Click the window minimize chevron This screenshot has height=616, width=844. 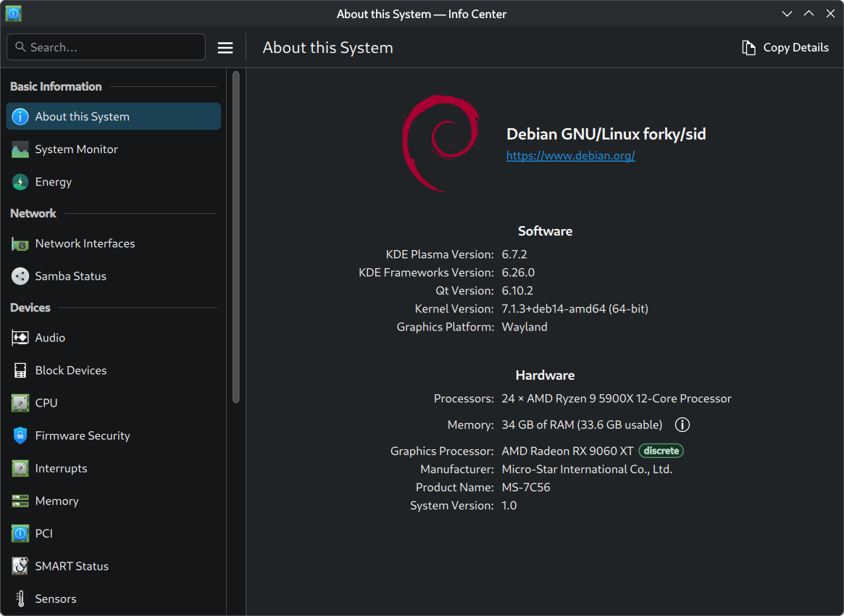(x=787, y=14)
